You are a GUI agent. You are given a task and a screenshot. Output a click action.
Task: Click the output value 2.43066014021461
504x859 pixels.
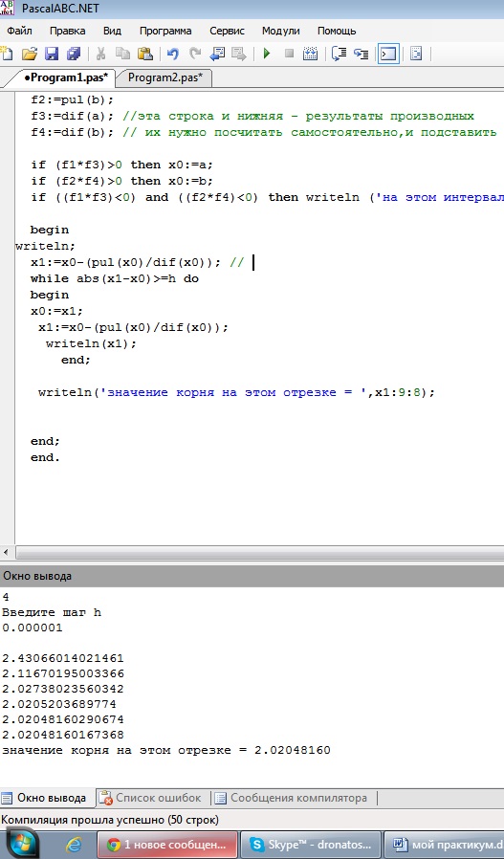[63, 658]
